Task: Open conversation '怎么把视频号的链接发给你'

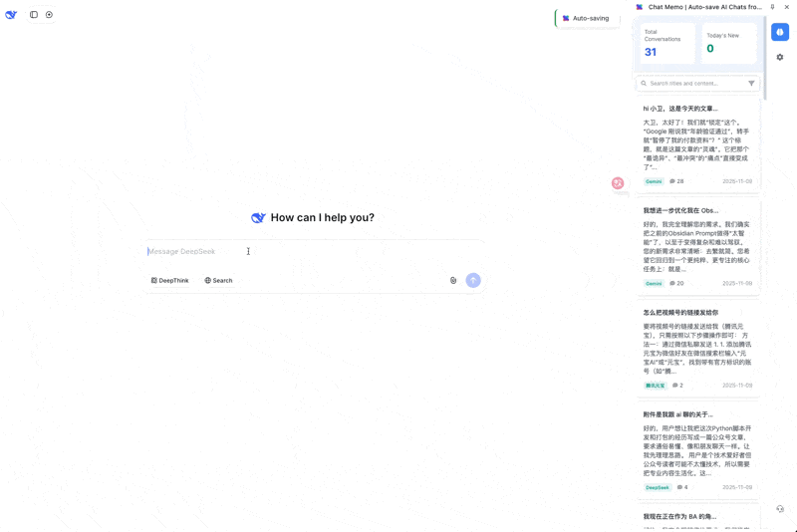Action: pos(698,349)
